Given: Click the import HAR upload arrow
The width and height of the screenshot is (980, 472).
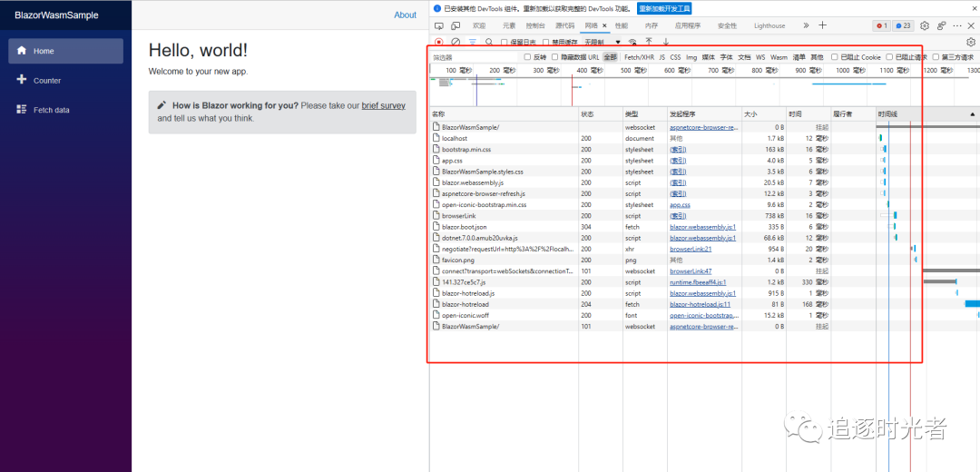Looking at the screenshot, I should click(650, 42).
